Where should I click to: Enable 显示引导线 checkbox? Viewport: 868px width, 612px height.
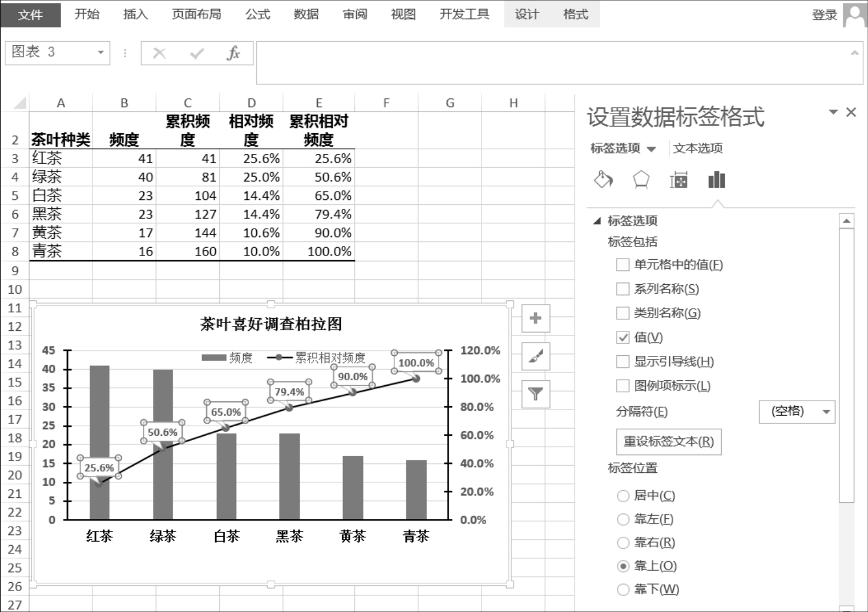coord(622,361)
